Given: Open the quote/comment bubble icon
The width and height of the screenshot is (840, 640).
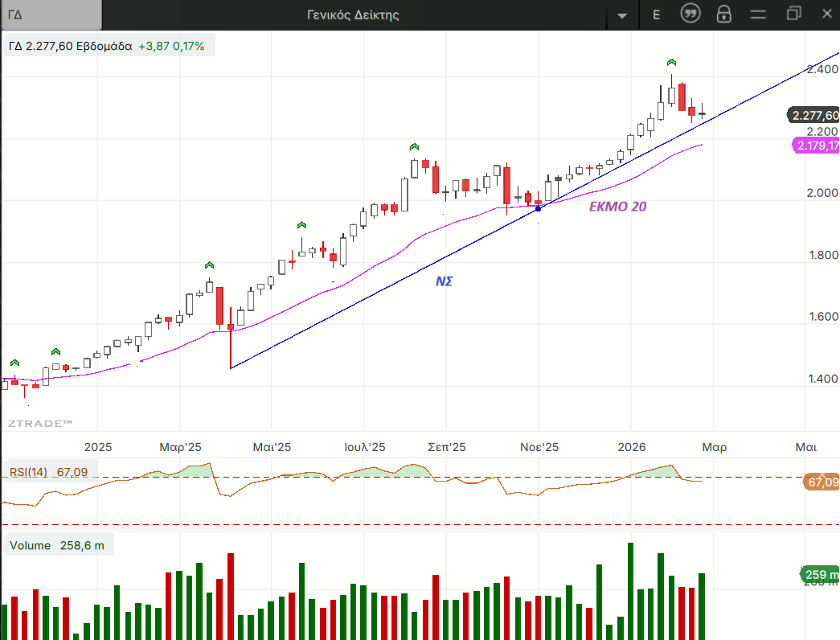Looking at the screenshot, I should (690, 14).
